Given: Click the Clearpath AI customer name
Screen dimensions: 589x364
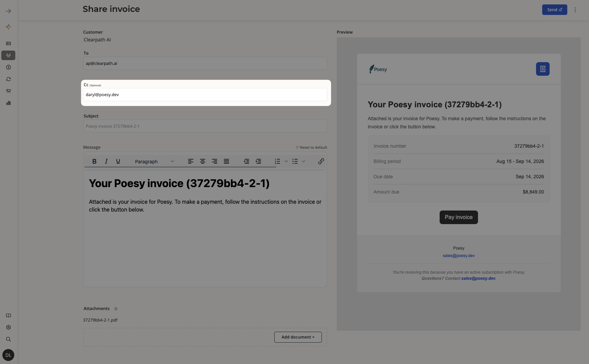Looking at the screenshot, I should 97,40.
